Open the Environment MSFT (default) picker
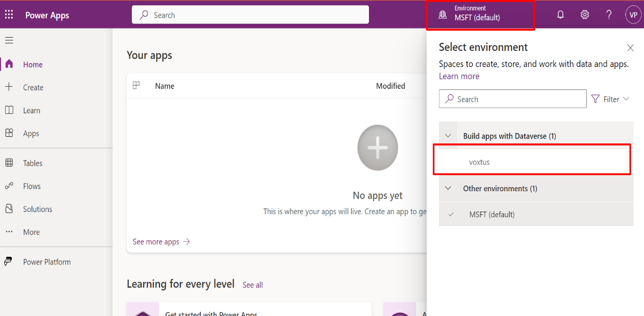Viewport: 644px width, 316px height. pyautogui.click(x=480, y=15)
